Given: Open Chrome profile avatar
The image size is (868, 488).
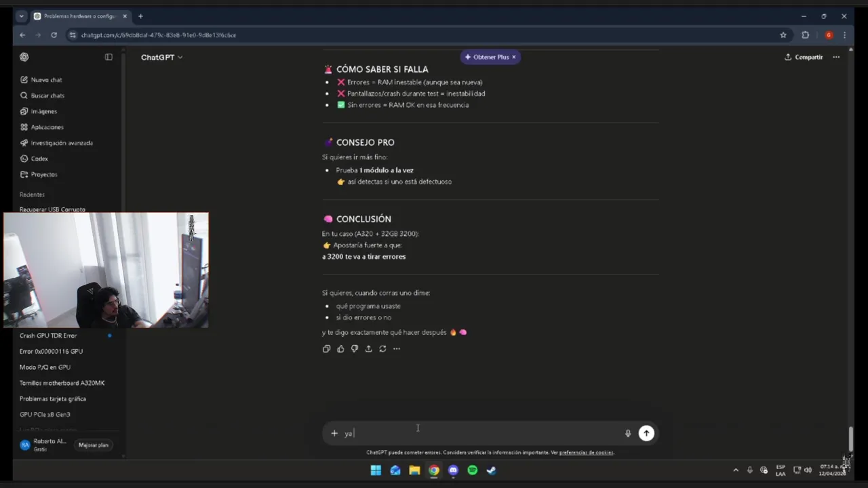Looking at the screenshot, I should point(829,35).
